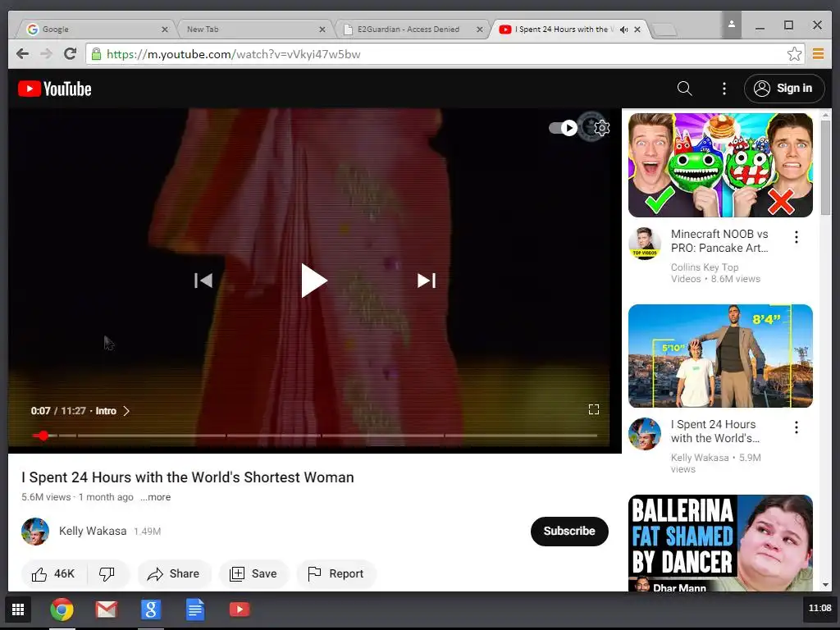Mute the tab via its speaker icon
Screen dimensions: 840x630
pyautogui.click(x=623, y=30)
